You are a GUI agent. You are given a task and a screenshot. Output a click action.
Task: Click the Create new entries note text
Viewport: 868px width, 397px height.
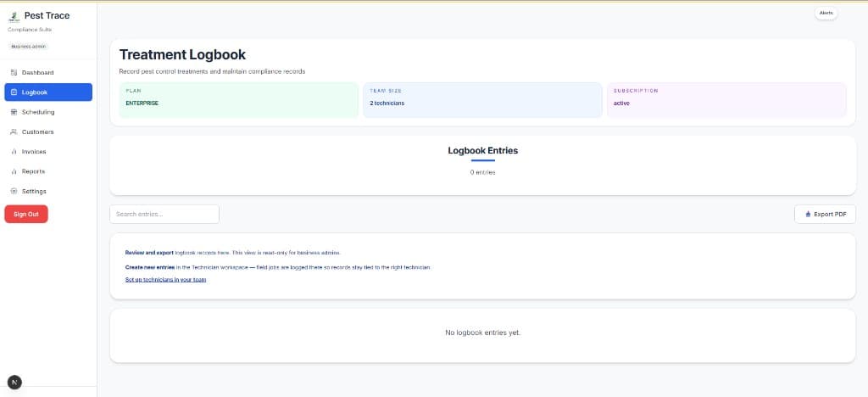pyautogui.click(x=278, y=267)
